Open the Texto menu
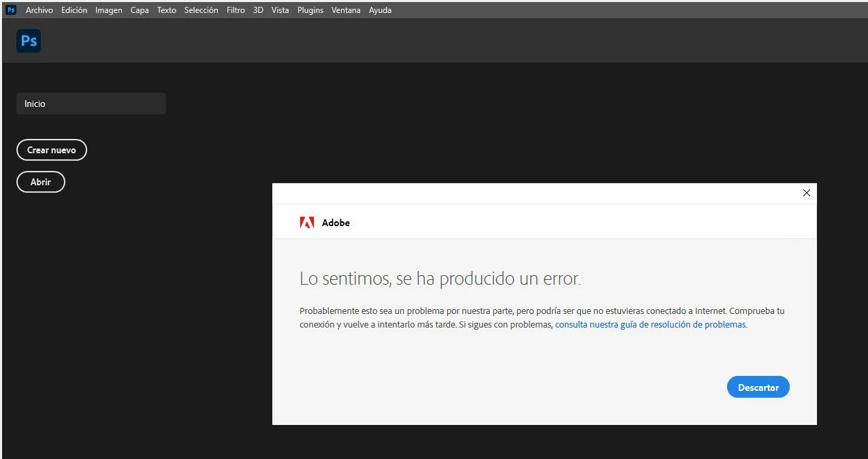868x459 pixels. [x=167, y=10]
